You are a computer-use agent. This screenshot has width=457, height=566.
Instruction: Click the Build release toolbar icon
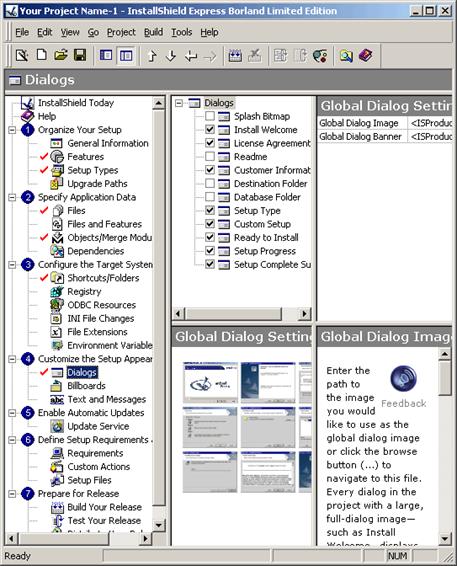point(235,56)
